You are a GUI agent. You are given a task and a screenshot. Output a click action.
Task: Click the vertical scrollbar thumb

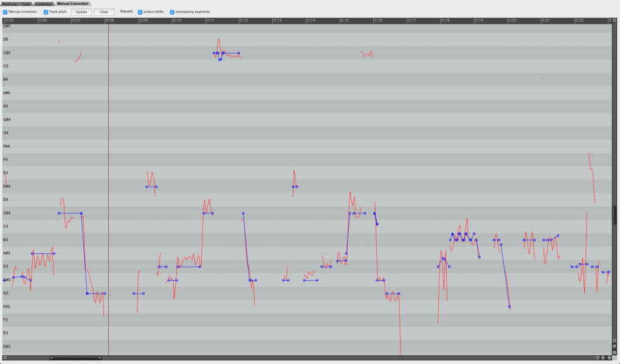tap(615, 215)
